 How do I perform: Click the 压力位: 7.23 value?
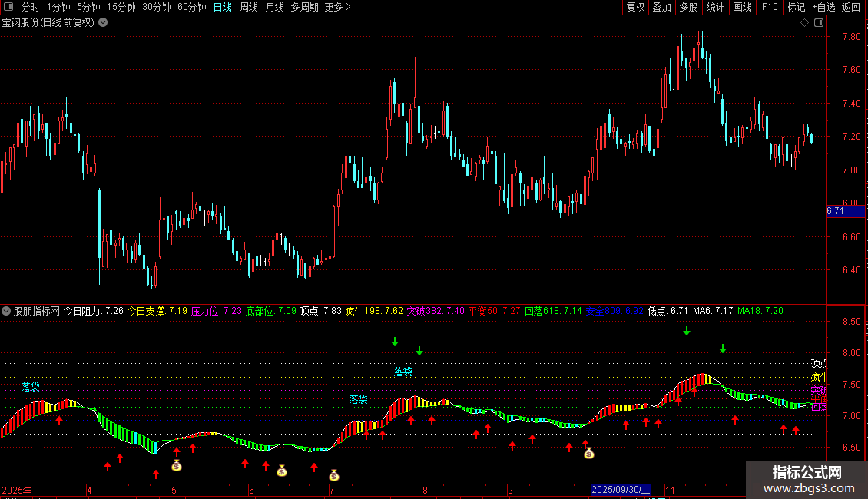pos(217,311)
